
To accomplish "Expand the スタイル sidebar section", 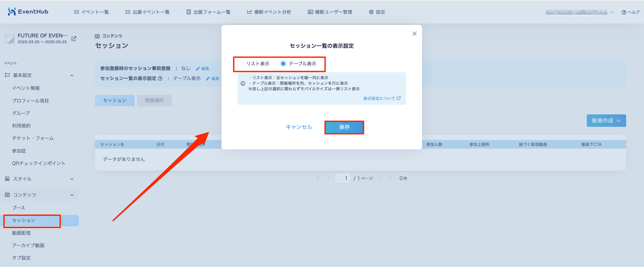I will [x=72, y=179].
